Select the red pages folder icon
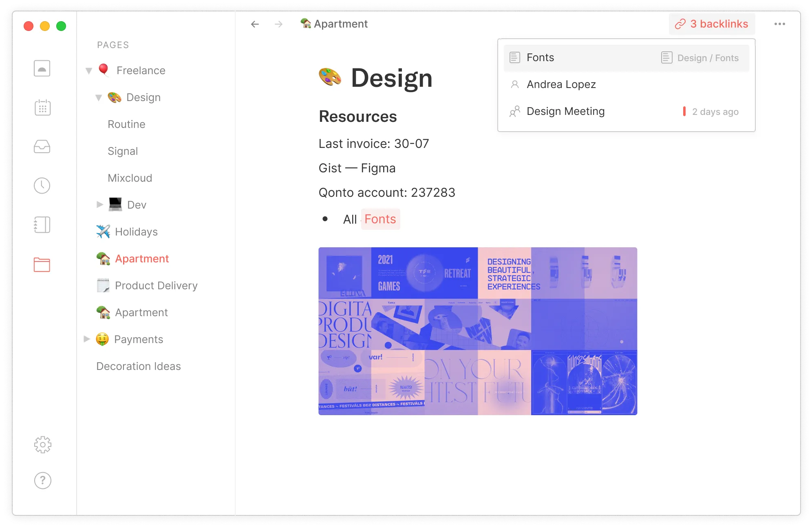 (x=42, y=265)
